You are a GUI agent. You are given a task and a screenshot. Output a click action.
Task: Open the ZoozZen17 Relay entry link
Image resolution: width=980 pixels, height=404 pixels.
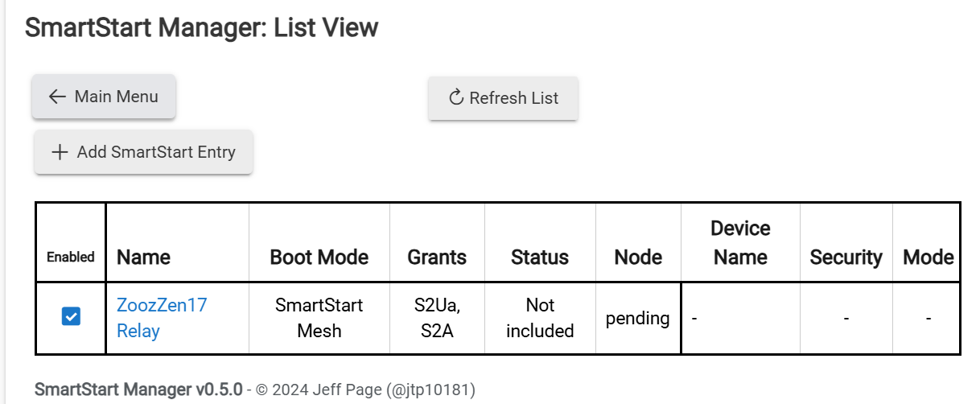coord(162,318)
